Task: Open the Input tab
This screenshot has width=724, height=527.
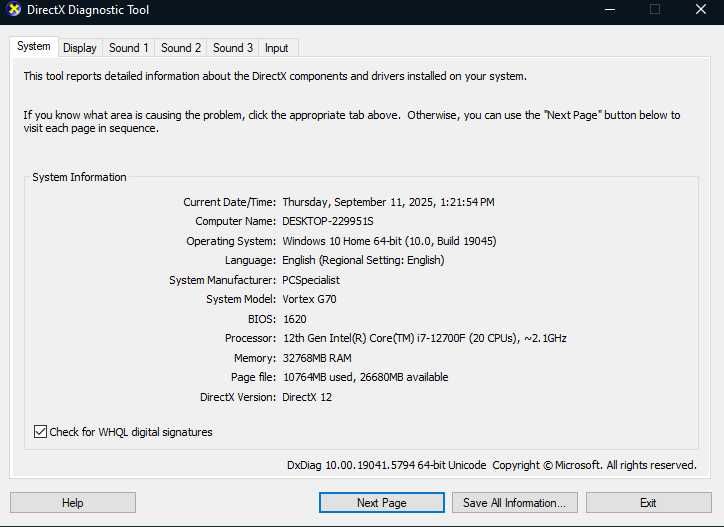Action: [x=277, y=48]
